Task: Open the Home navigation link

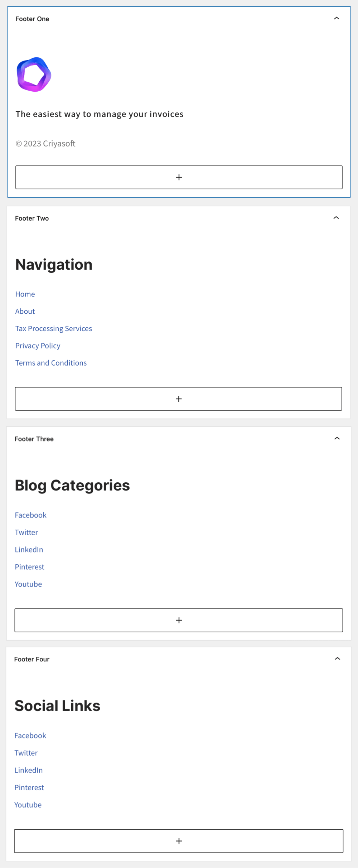Action: (25, 294)
